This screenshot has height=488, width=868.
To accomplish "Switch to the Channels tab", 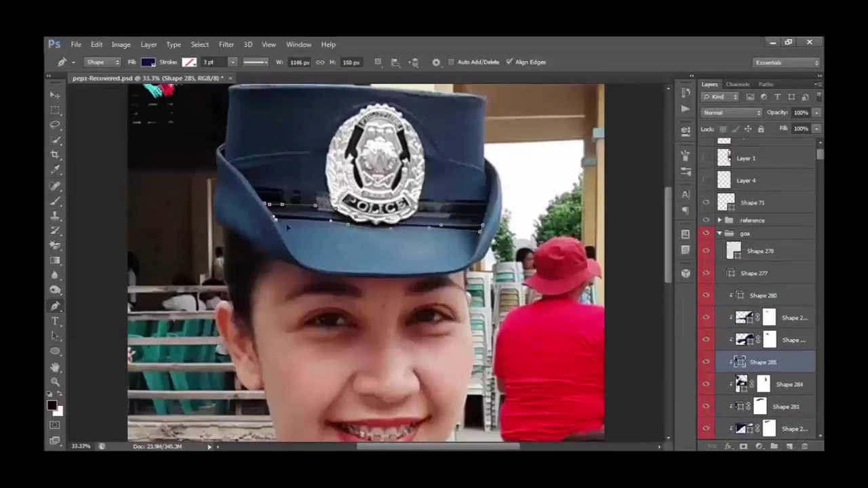I will (737, 85).
